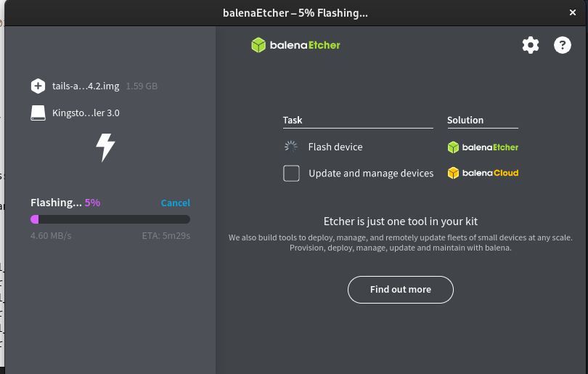Open Etcher settings via the gear icon
This screenshot has height=374, width=588.
531,45
